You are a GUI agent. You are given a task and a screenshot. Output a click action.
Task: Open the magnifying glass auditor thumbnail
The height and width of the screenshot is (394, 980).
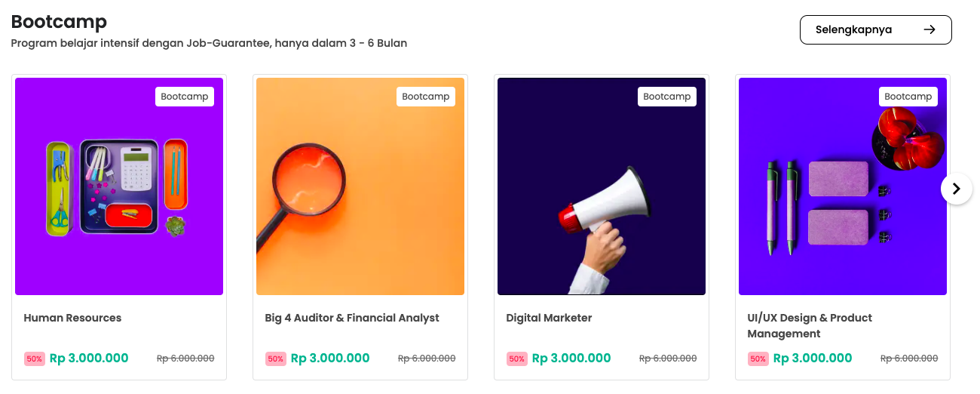(x=360, y=186)
